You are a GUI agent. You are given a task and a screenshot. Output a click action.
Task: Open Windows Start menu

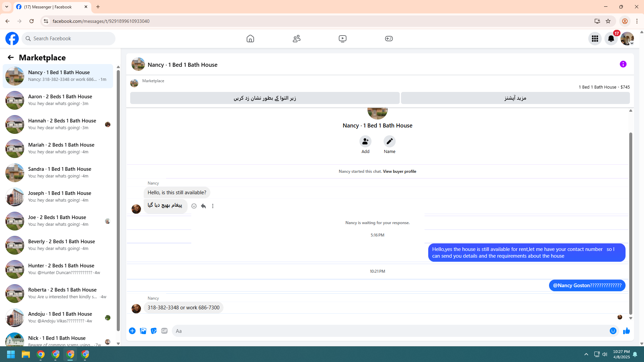click(11, 354)
